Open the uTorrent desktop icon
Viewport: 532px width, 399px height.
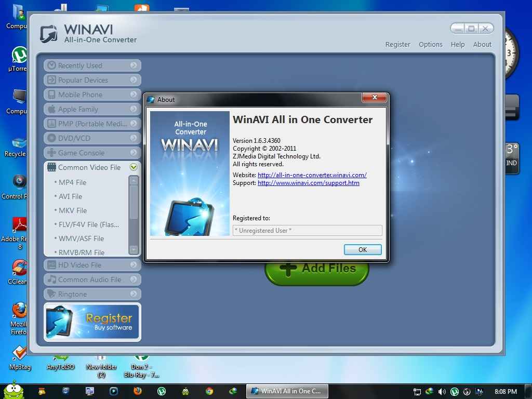pos(19,59)
